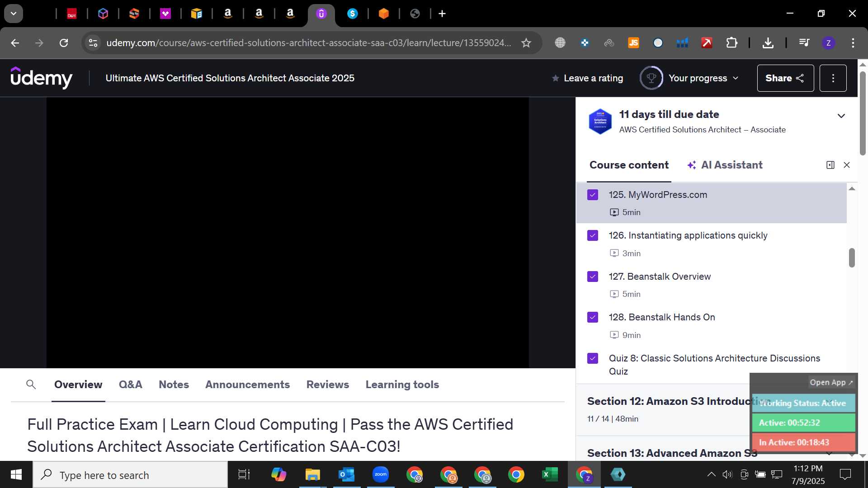Open File Explorer from the taskbar

click(312, 474)
